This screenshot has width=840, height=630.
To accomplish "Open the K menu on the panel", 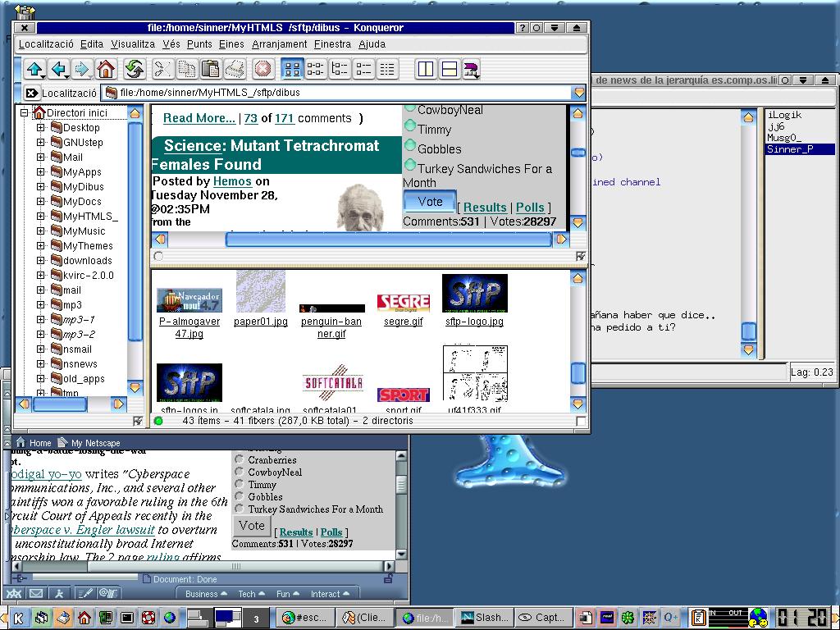I will coord(18,619).
